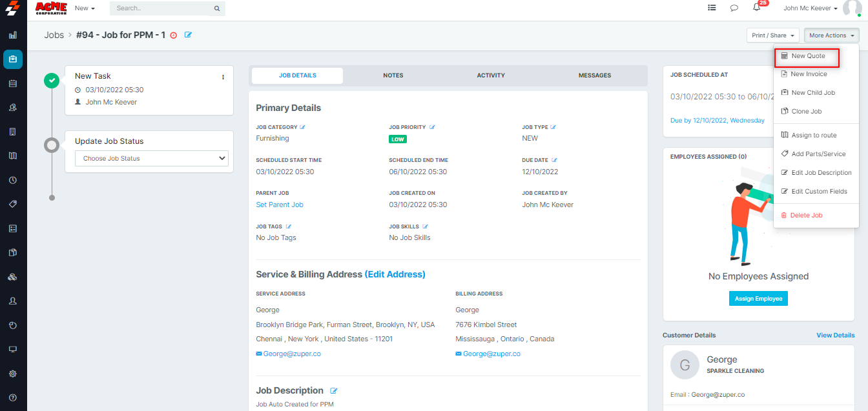
Task: Click the green completed task checkmark
Action: tap(52, 81)
